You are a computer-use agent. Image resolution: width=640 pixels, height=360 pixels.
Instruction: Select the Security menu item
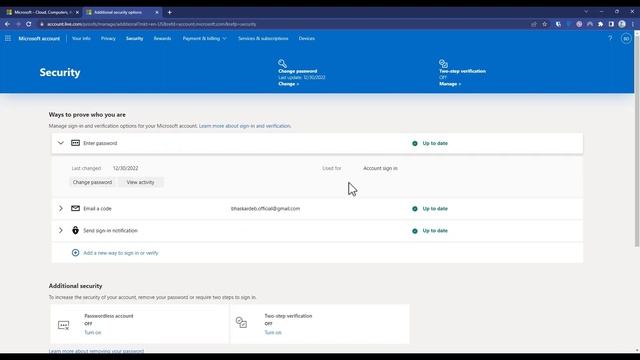pos(134,38)
